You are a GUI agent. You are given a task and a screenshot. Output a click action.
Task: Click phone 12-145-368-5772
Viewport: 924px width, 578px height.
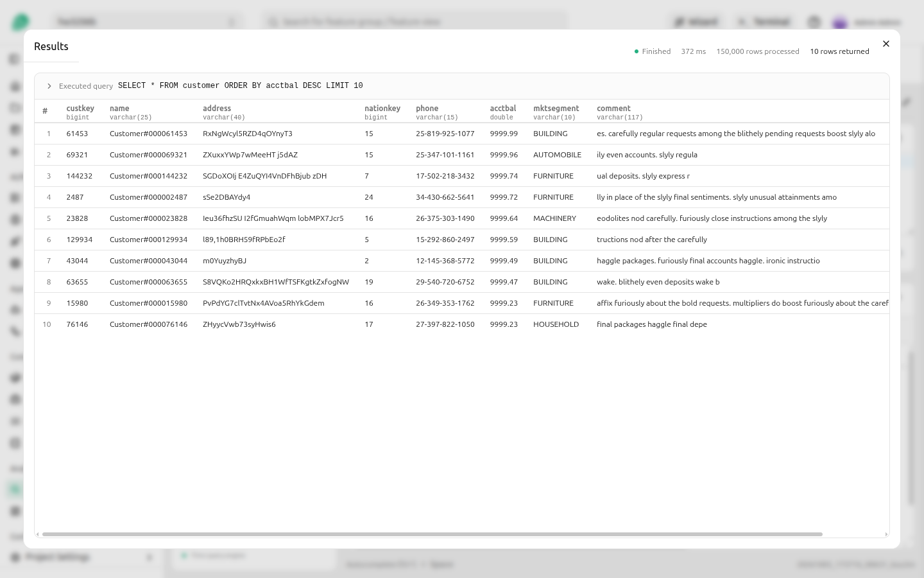pos(445,261)
